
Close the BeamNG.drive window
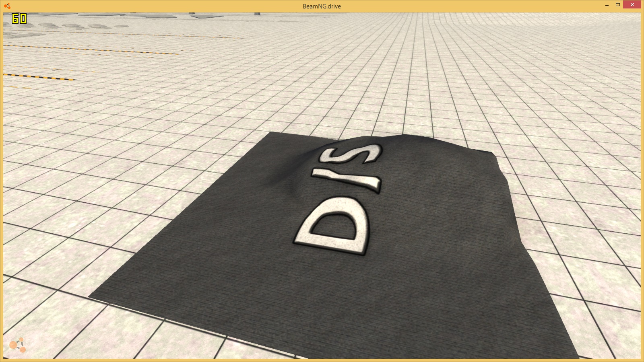(632, 5)
